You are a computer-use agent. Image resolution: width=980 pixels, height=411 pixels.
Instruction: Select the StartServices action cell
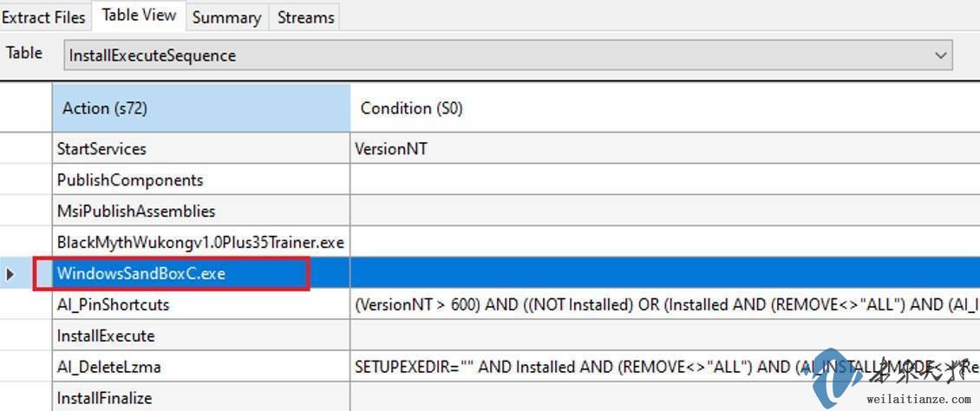coord(201,149)
